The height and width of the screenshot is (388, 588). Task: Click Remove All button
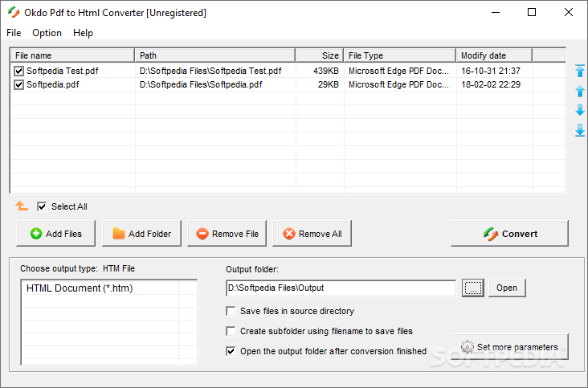point(312,234)
